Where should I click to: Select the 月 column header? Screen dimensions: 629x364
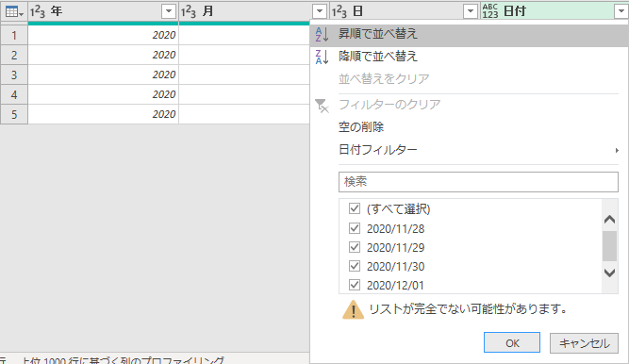click(254, 11)
